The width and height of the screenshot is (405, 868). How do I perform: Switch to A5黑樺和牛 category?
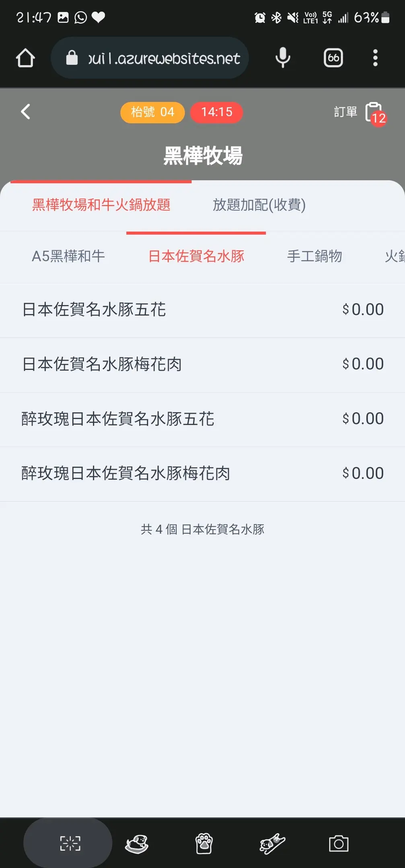coord(68,256)
